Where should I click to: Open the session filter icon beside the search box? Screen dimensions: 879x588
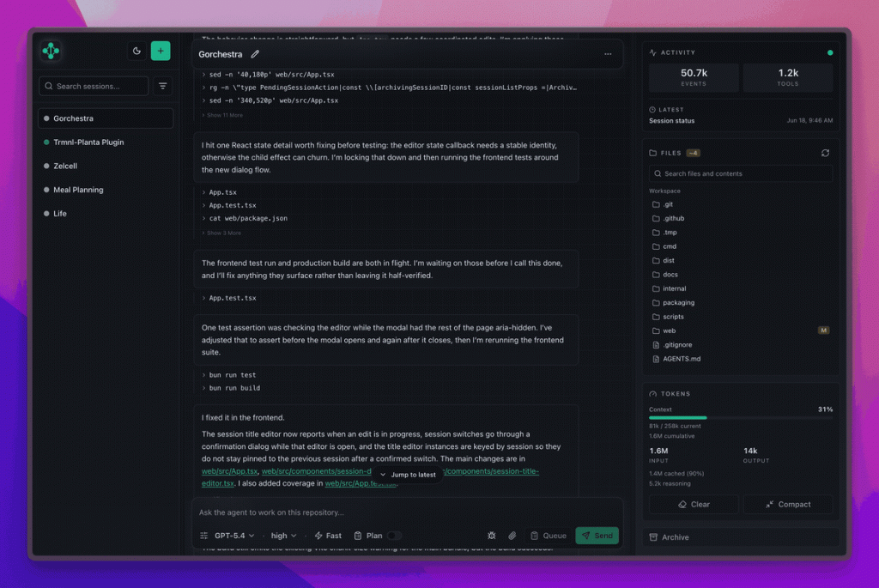coord(162,86)
